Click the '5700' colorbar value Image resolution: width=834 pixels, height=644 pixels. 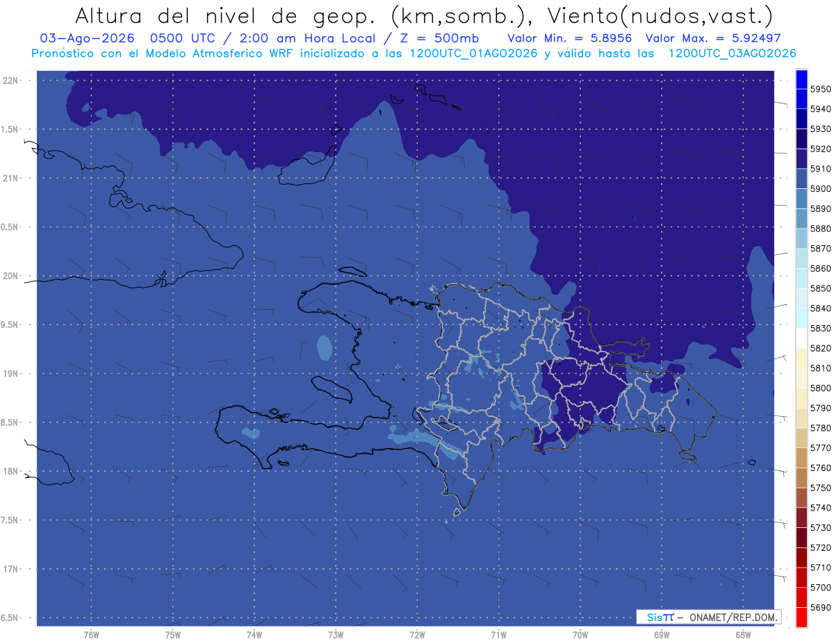(821, 587)
